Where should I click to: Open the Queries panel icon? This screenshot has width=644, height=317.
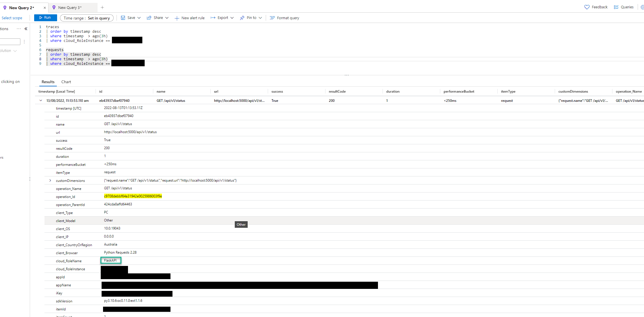coord(616,7)
